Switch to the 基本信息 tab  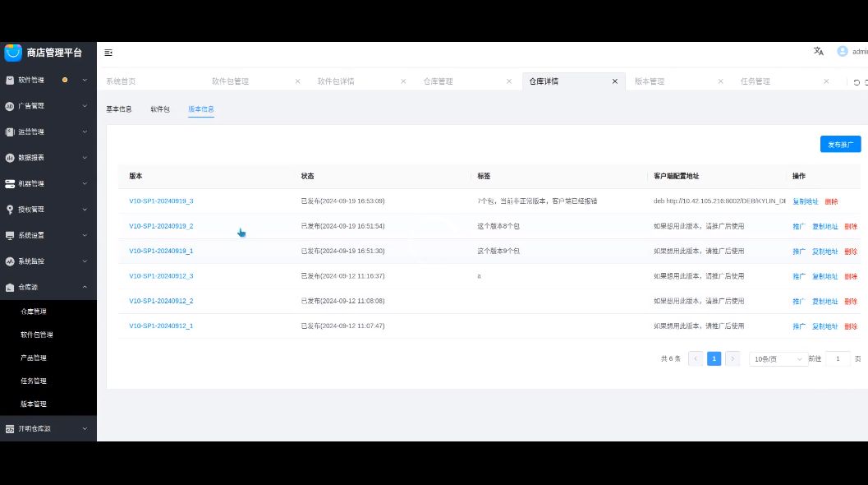(119, 109)
